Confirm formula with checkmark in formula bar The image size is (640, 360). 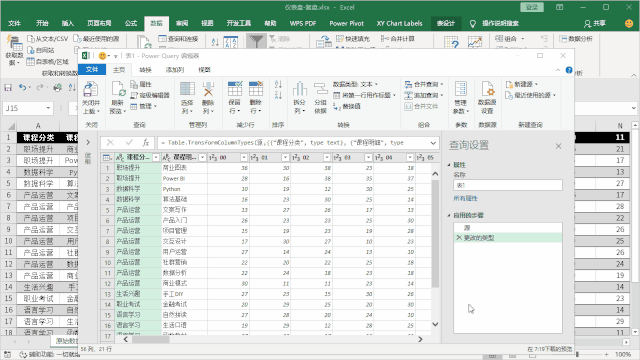(129, 142)
